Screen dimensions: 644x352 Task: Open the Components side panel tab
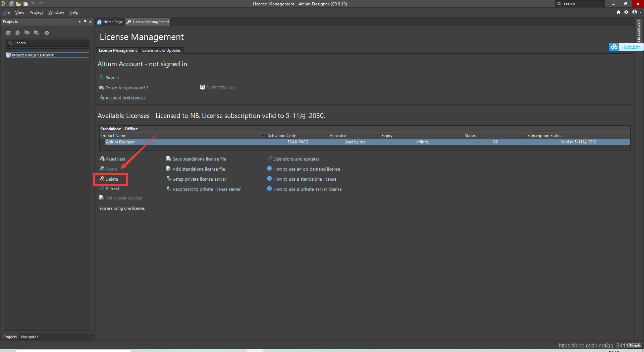pyautogui.click(x=639, y=31)
